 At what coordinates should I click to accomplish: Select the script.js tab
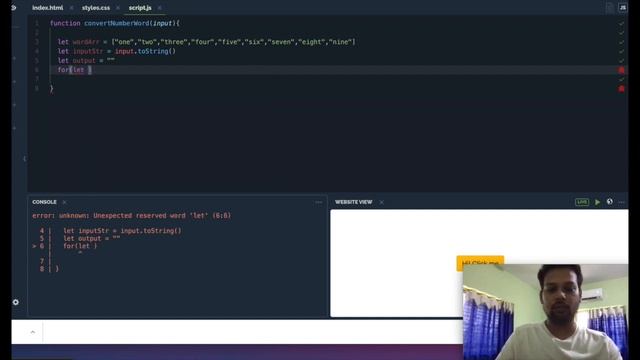pyautogui.click(x=140, y=8)
